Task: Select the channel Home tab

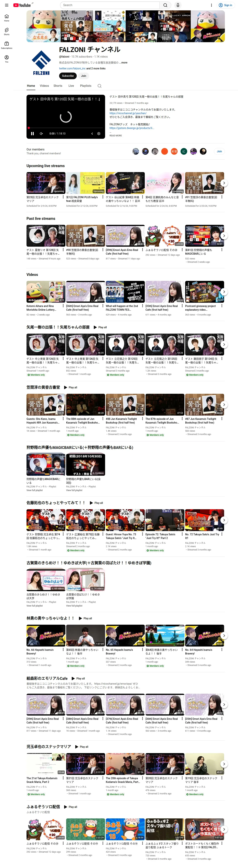Action: (31, 86)
